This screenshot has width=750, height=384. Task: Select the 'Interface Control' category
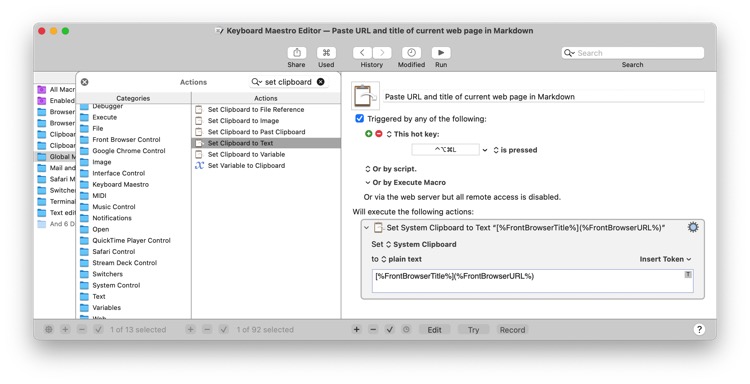pos(133,173)
